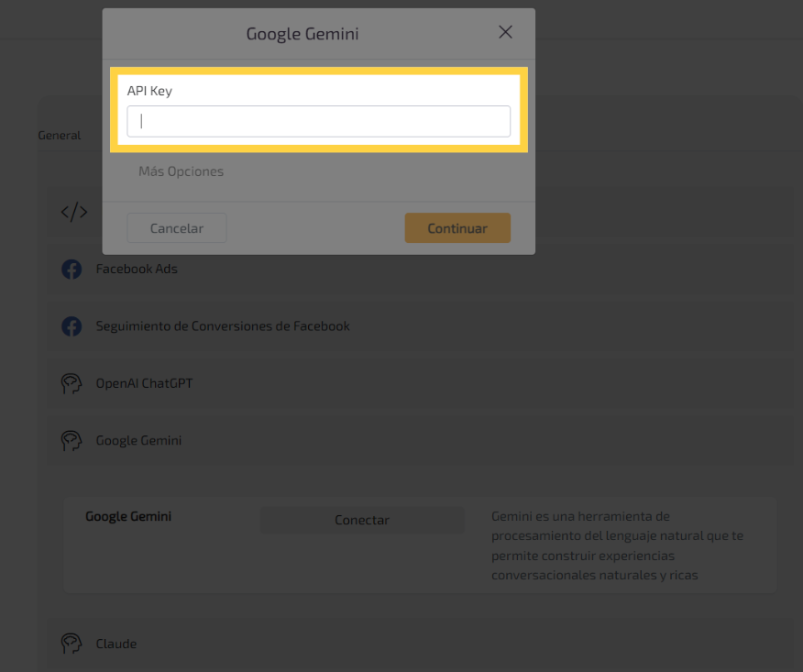The image size is (803, 672).
Task: Click the Facebook conversion tracking logo icon
Action: tap(71, 326)
